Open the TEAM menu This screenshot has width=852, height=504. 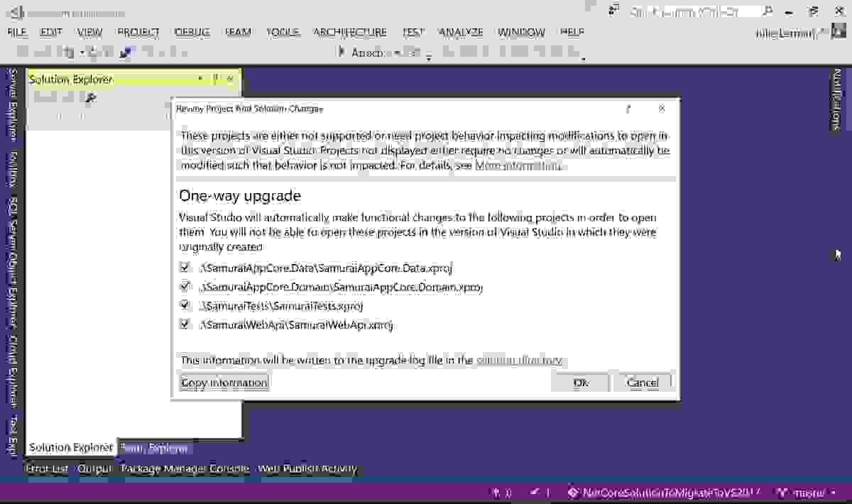coord(238,32)
